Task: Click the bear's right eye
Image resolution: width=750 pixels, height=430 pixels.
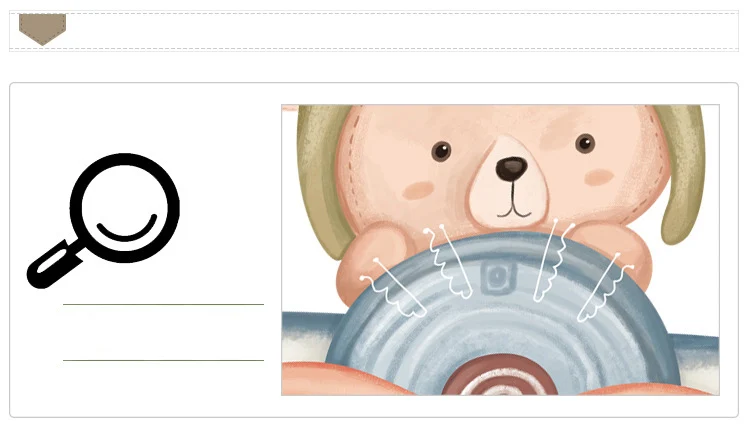Action: pos(585,143)
